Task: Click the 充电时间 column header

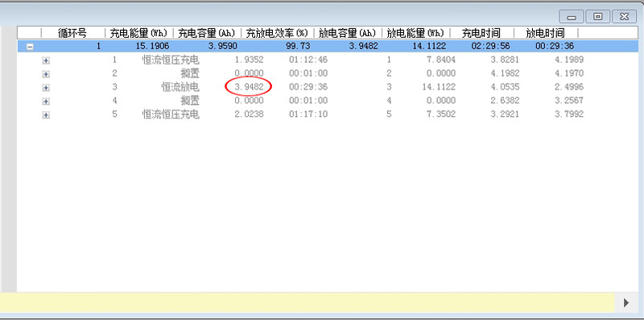Action: [x=481, y=33]
